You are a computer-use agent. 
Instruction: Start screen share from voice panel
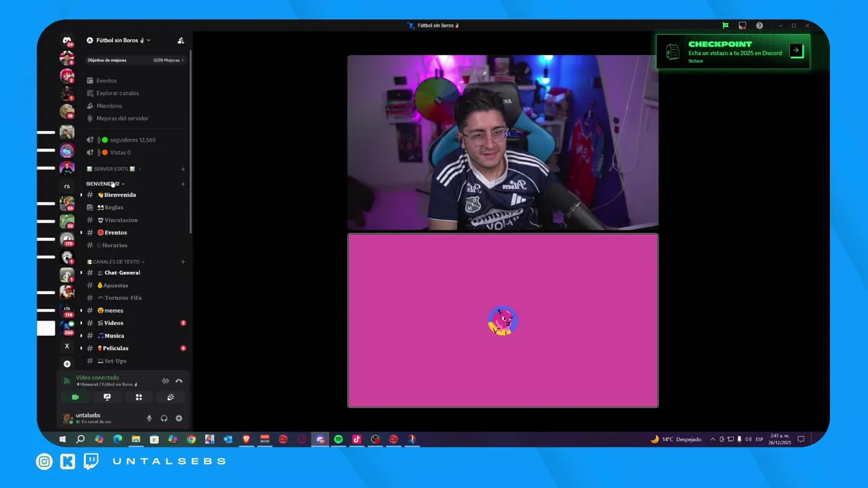pos(107,397)
